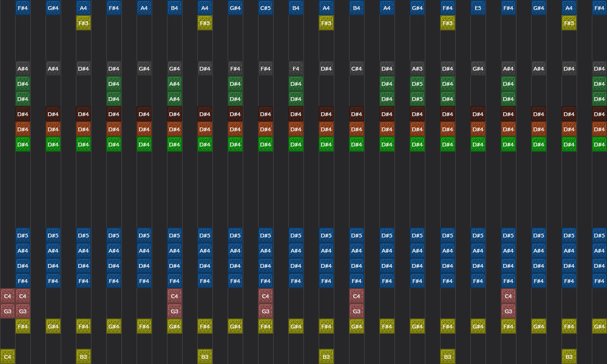Select the upper green D#5 note
Image resolution: width=607 pixels, height=364 pixels.
pos(417,84)
